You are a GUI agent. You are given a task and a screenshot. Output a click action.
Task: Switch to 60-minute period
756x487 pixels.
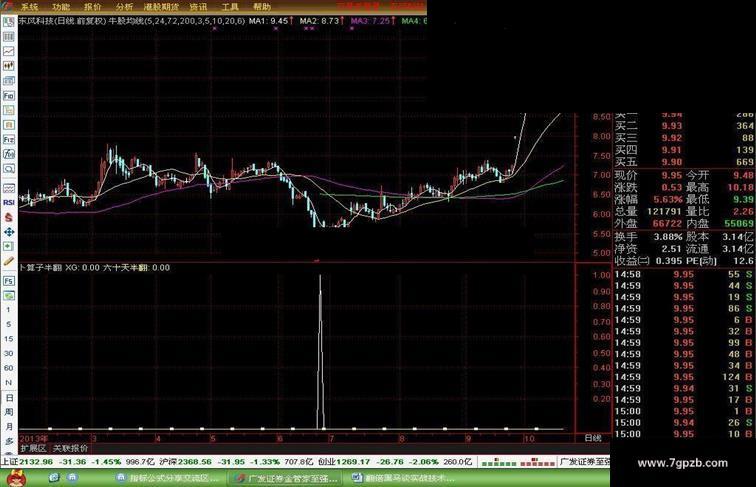point(8,368)
